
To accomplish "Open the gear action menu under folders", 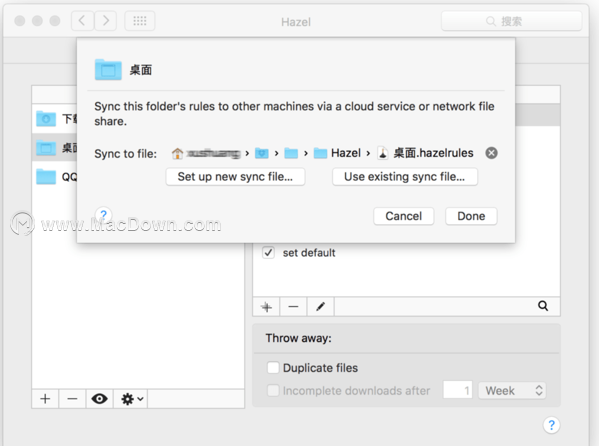I will [x=131, y=399].
